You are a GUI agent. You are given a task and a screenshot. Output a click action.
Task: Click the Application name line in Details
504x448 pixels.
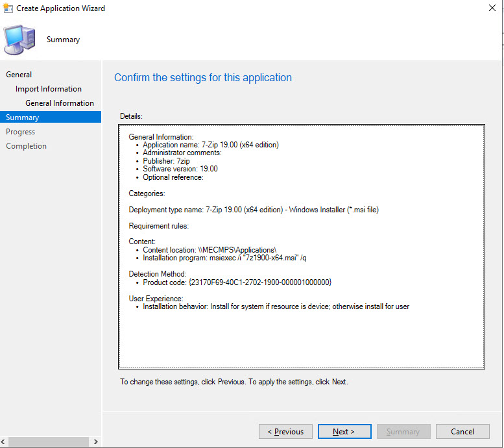[x=211, y=145]
